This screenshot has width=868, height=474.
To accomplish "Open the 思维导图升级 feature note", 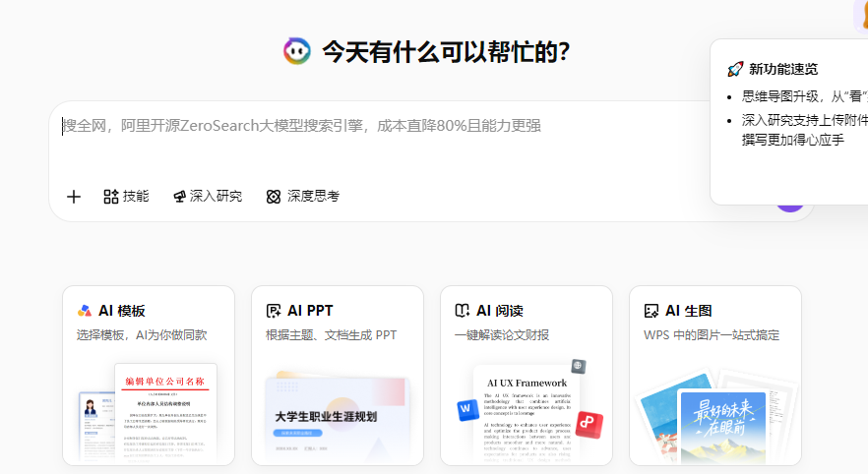I will 804,96.
